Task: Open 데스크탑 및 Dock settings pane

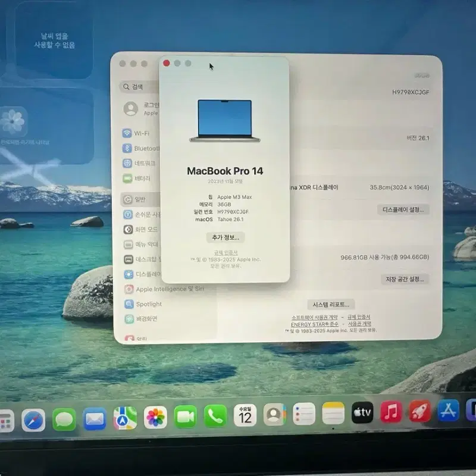Action: pos(142,259)
